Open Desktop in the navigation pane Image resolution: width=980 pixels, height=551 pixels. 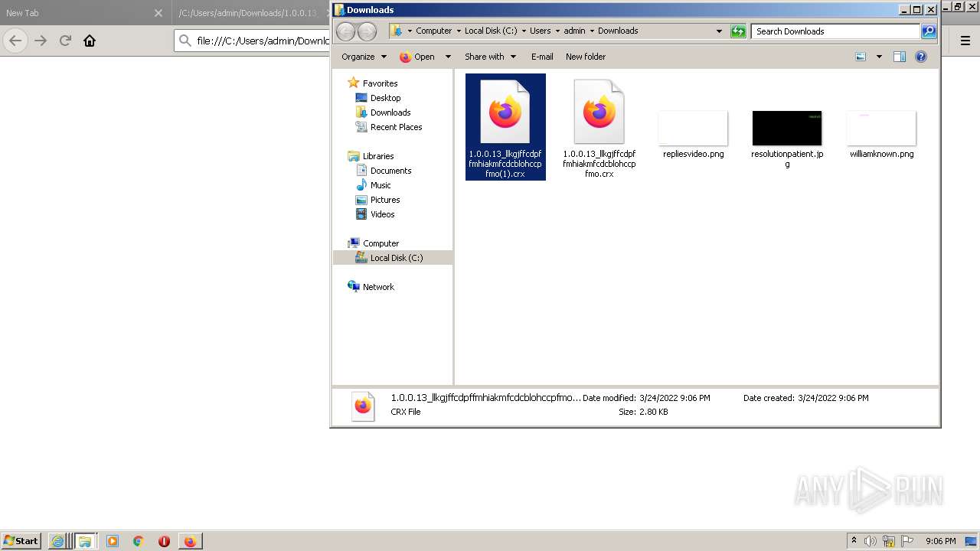pyautogui.click(x=385, y=98)
